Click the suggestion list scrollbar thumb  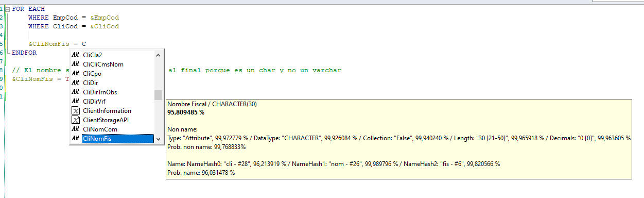coord(159,94)
